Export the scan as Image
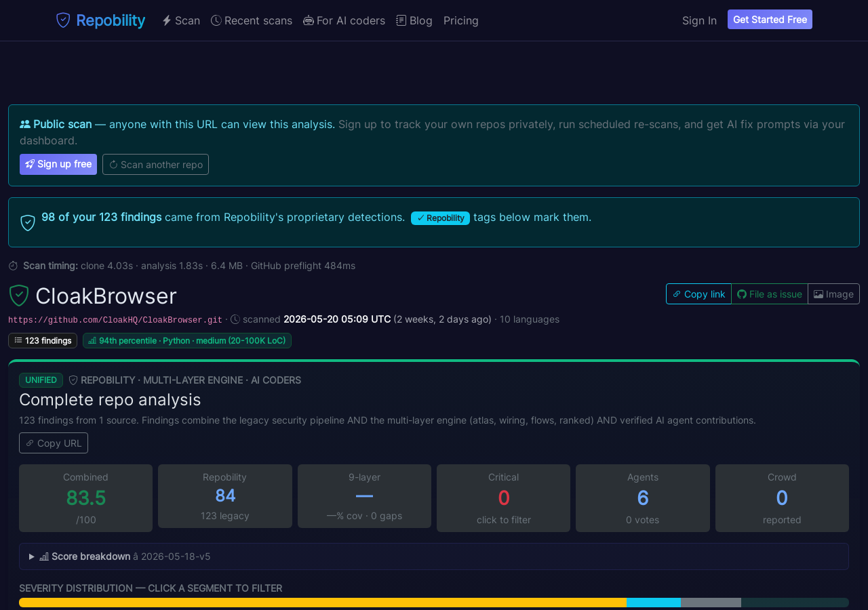This screenshot has width=868, height=610. [833, 294]
